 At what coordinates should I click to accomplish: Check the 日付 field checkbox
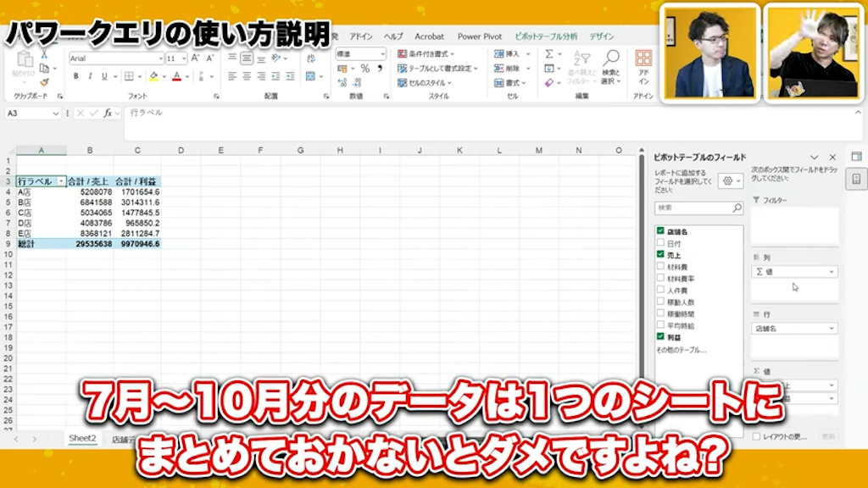click(660, 243)
